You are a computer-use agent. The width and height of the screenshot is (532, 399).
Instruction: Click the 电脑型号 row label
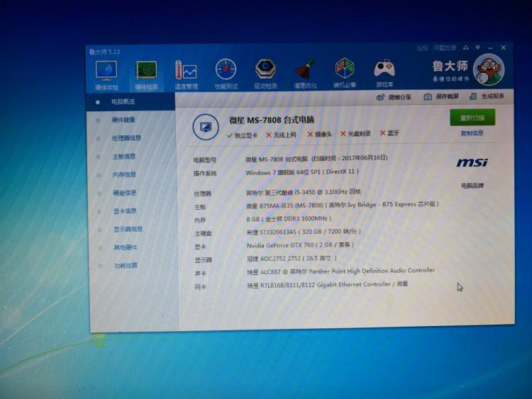pos(204,160)
